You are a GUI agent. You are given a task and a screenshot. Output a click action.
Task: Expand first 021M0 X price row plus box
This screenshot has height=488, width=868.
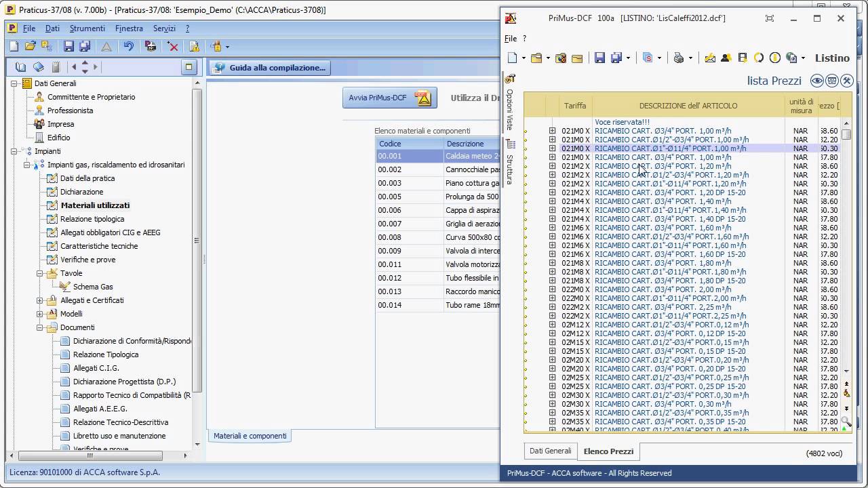[552, 131]
